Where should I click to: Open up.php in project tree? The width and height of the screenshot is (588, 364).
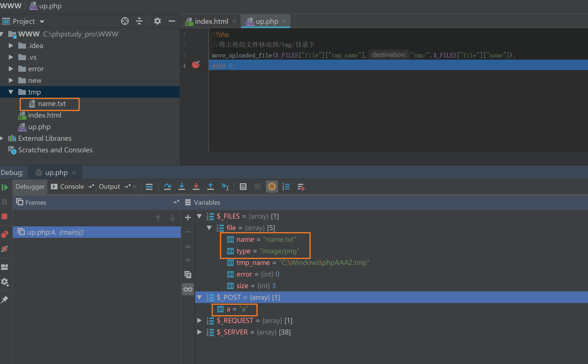point(39,127)
